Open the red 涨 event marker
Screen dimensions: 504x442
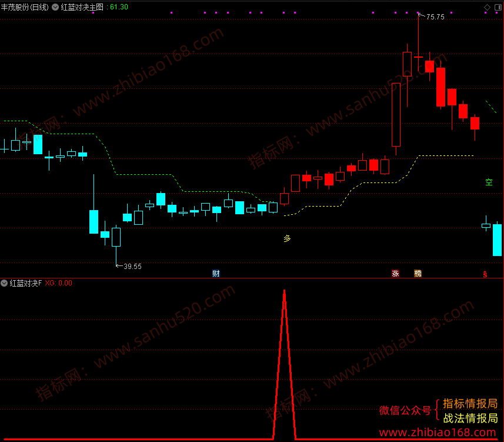pos(395,274)
